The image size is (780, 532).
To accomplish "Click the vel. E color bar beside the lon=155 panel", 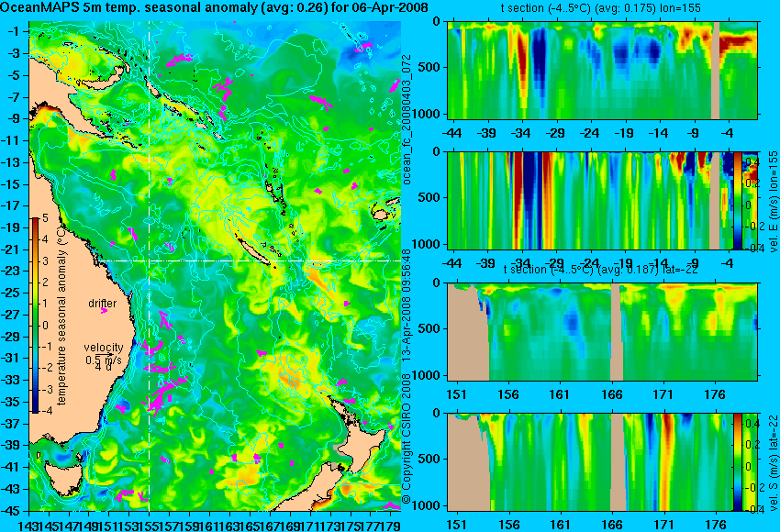I will [x=737, y=200].
